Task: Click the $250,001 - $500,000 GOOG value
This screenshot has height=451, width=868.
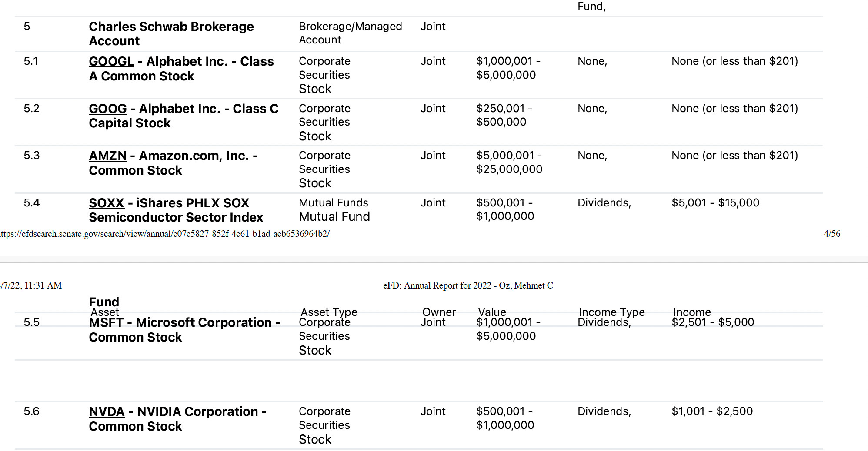Action: (x=504, y=115)
